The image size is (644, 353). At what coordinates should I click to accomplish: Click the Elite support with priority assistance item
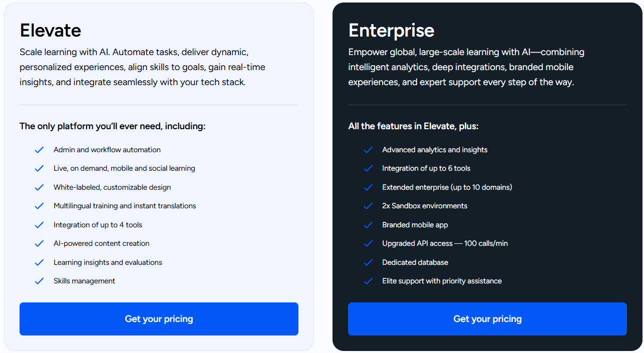[442, 281]
